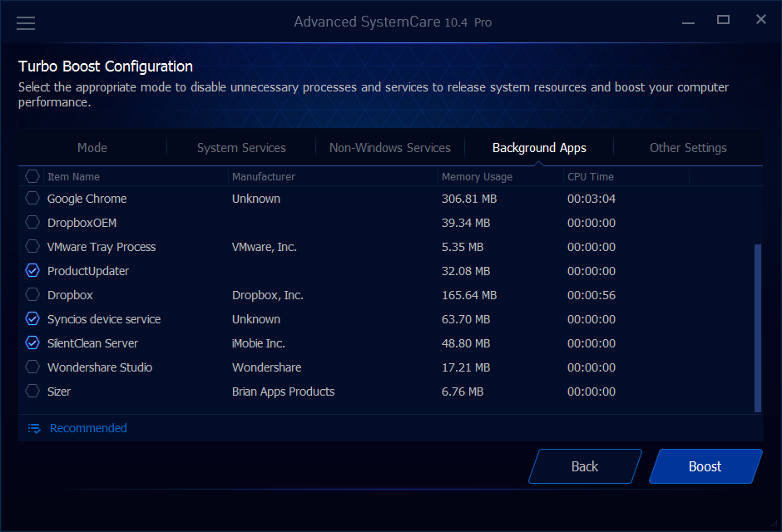Click the Wondershare manufacturer cell
782x532 pixels.
click(x=266, y=367)
